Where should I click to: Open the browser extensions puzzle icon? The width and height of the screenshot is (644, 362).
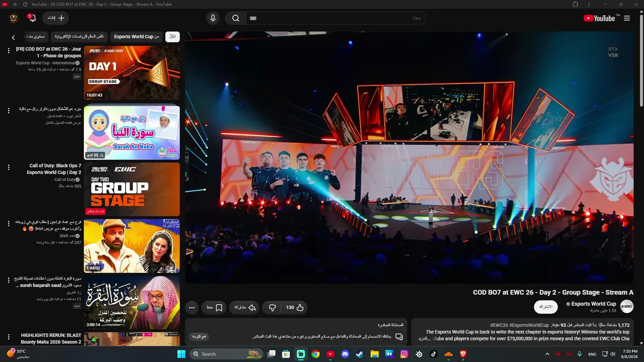(575, 4)
